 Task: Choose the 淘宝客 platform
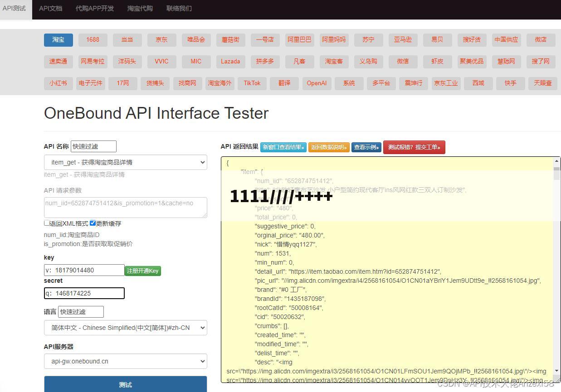(x=334, y=61)
